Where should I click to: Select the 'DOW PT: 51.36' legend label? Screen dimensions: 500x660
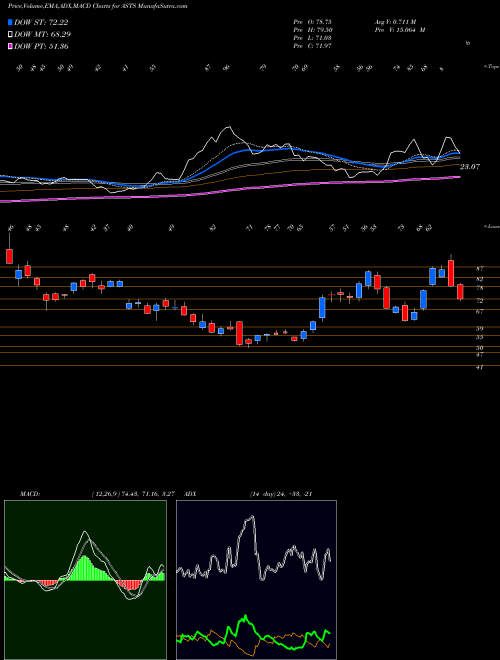coord(41,46)
